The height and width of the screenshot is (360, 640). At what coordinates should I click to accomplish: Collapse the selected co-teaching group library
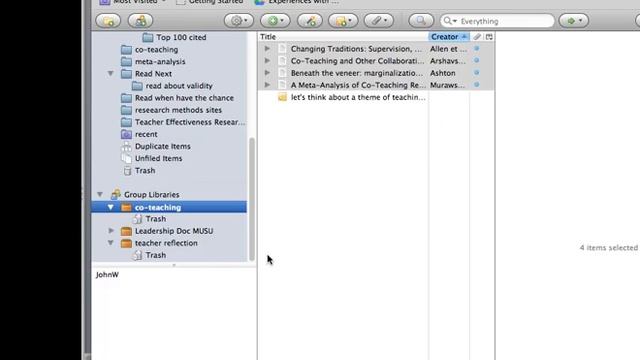[x=110, y=207]
